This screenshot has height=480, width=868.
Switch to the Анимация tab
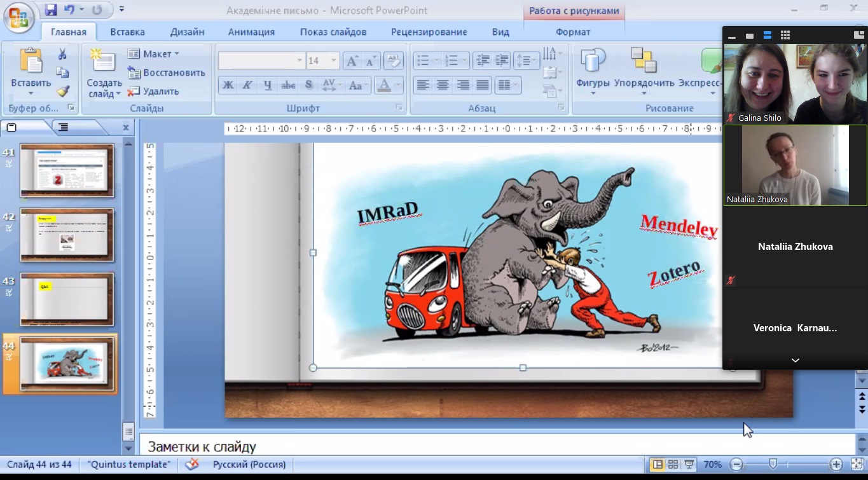tap(251, 32)
